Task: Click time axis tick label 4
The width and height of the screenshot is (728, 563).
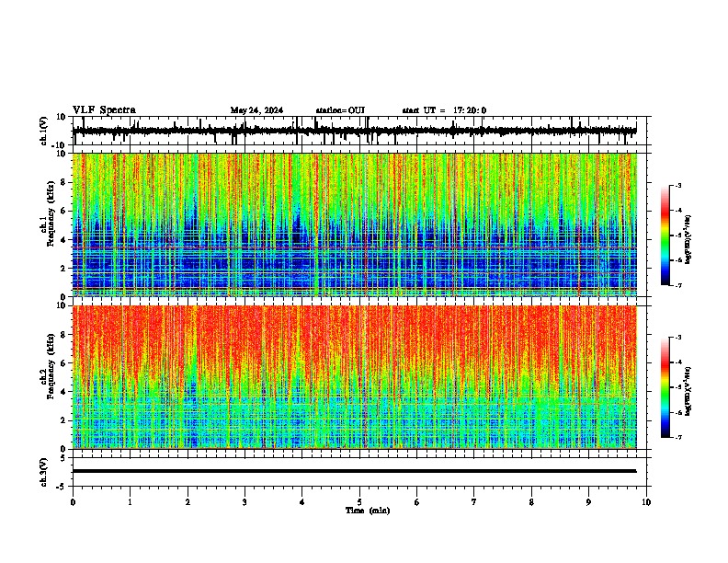Action: [302, 502]
